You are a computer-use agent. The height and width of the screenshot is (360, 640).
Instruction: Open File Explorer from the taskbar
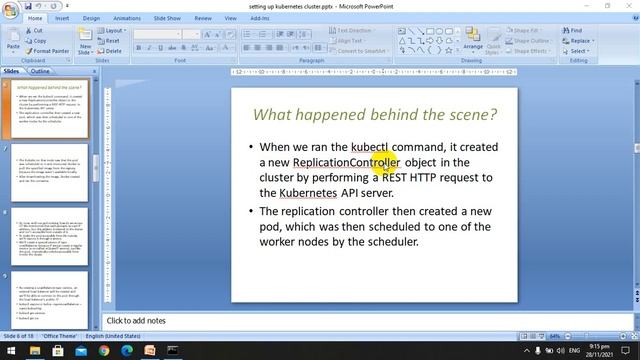point(35,351)
